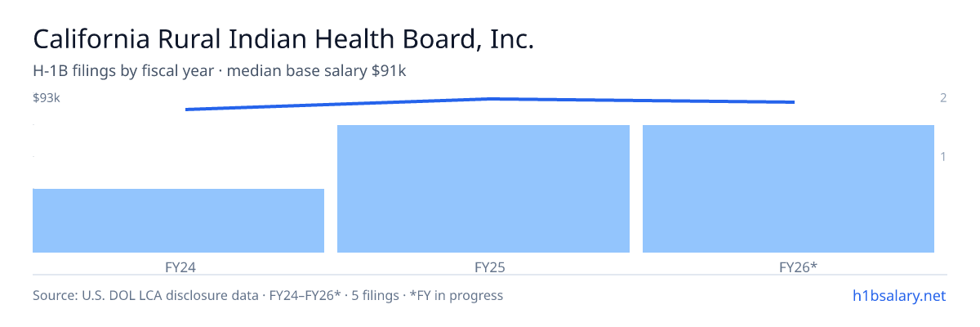Click the 'median base salary $91k' text
The width and height of the screenshot is (980, 327).
tap(317, 71)
